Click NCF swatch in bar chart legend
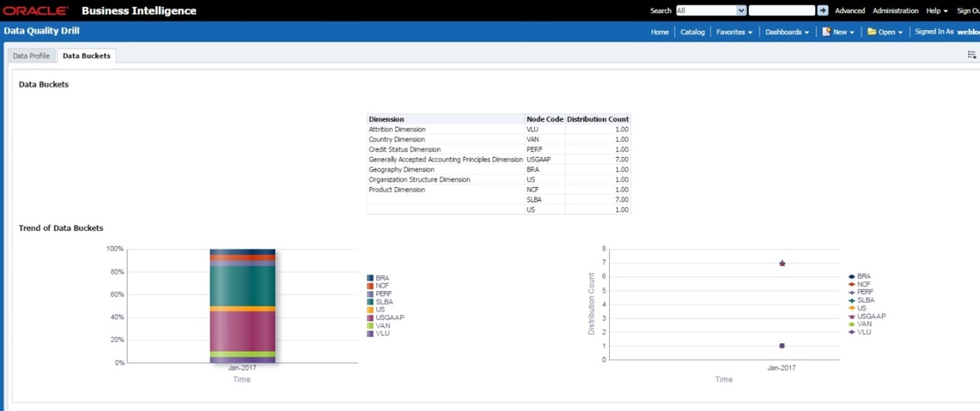The image size is (980, 411). tap(370, 285)
